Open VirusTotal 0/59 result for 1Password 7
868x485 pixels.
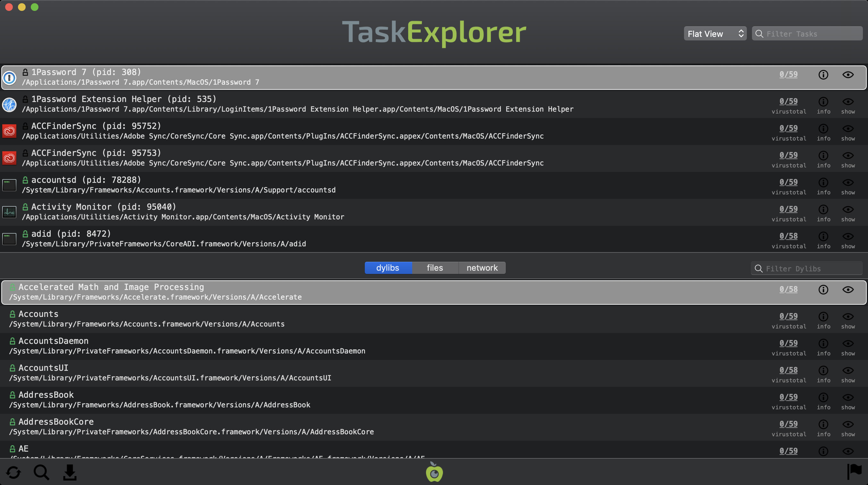point(788,74)
